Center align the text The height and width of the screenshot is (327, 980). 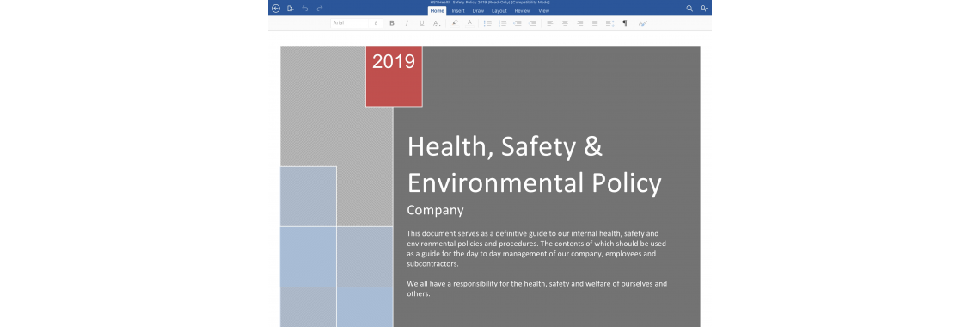click(565, 23)
